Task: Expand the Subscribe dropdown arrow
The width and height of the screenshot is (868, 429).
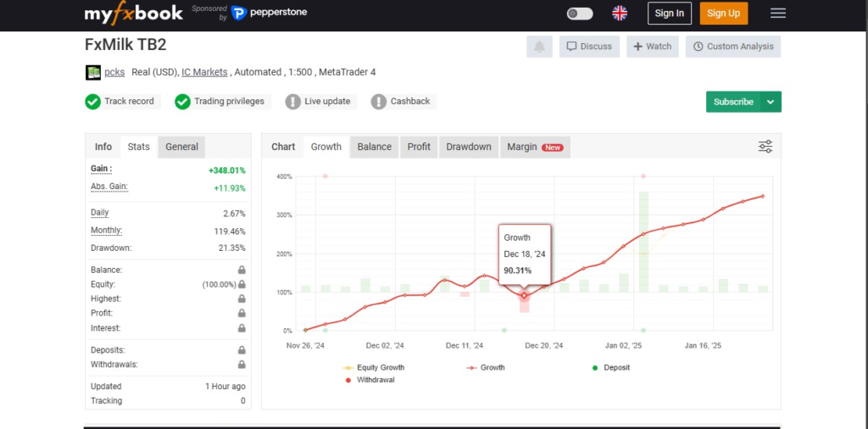Action: [x=771, y=102]
